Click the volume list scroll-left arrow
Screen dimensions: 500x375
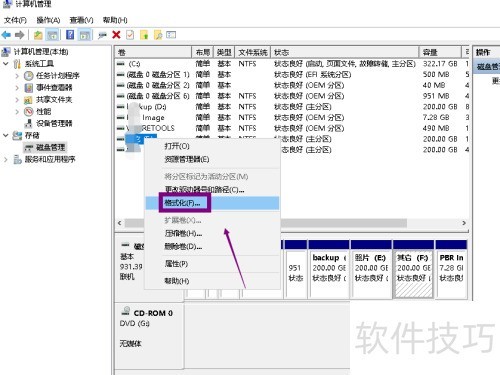[x=120, y=223]
